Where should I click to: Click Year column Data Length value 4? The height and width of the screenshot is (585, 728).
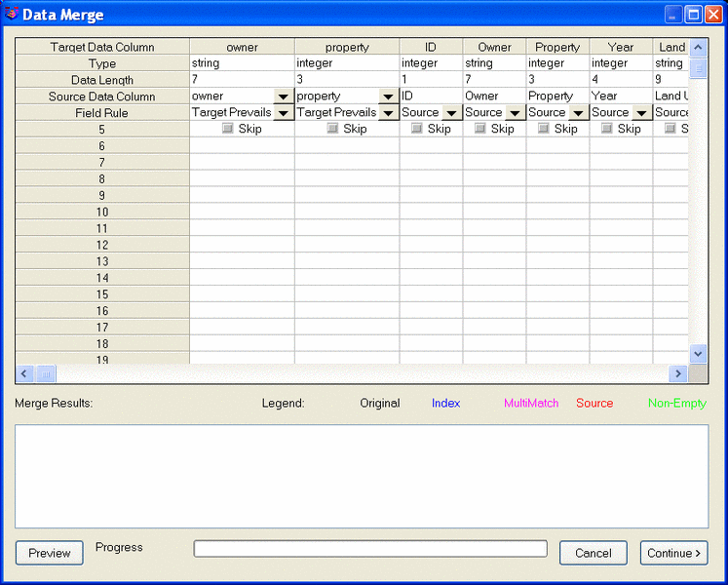pyautogui.click(x=621, y=79)
